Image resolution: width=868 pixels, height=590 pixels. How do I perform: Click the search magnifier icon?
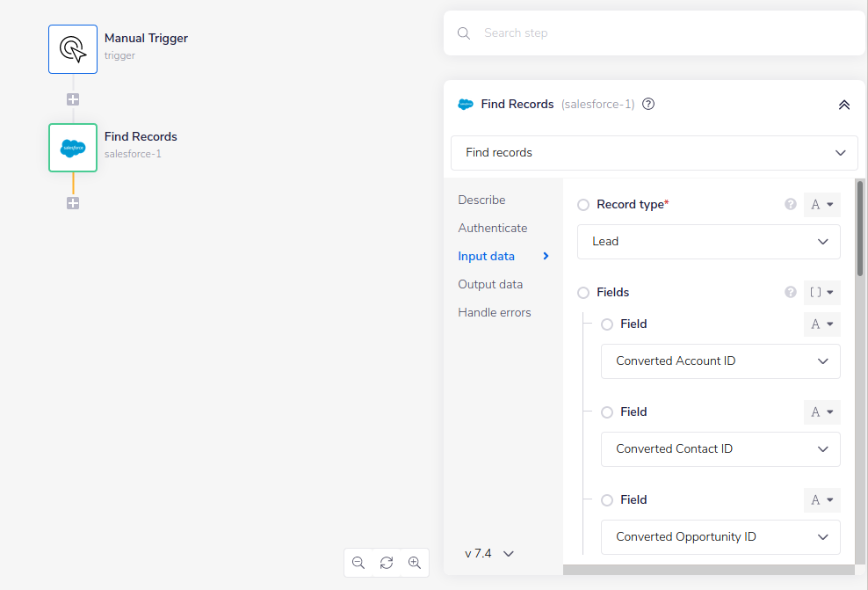463,33
